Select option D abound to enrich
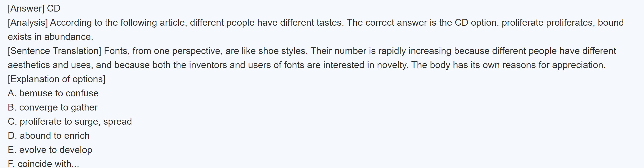The height and width of the screenshot is (168, 644). [x=49, y=136]
